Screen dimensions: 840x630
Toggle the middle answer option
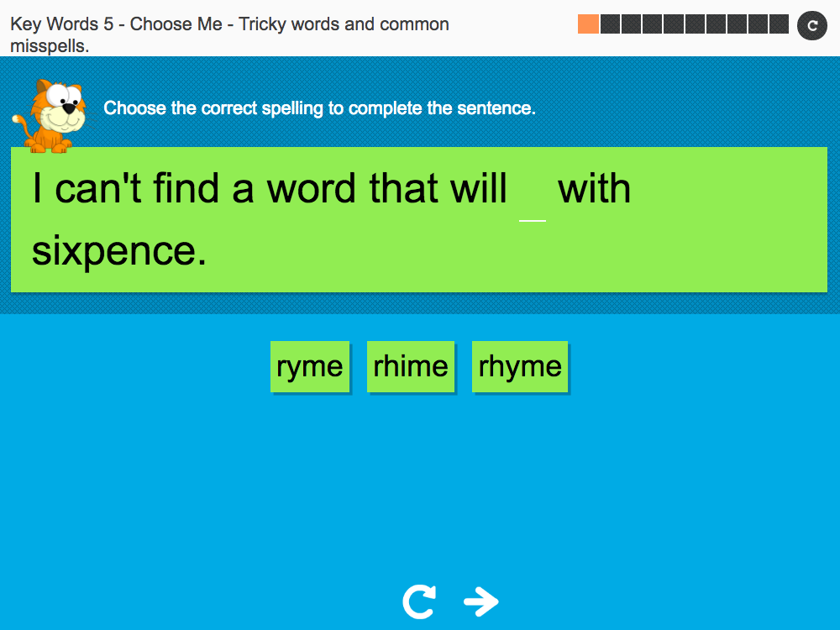click(x=410, y=365)
